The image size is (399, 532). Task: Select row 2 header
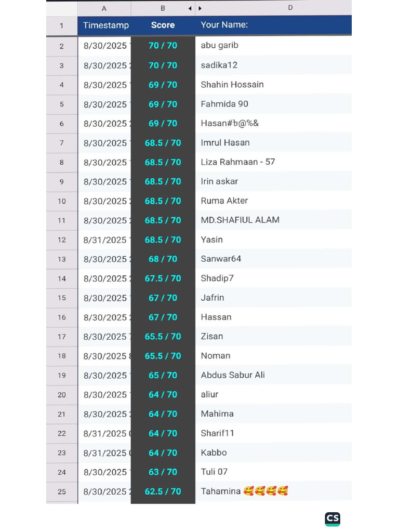[62, 46]
